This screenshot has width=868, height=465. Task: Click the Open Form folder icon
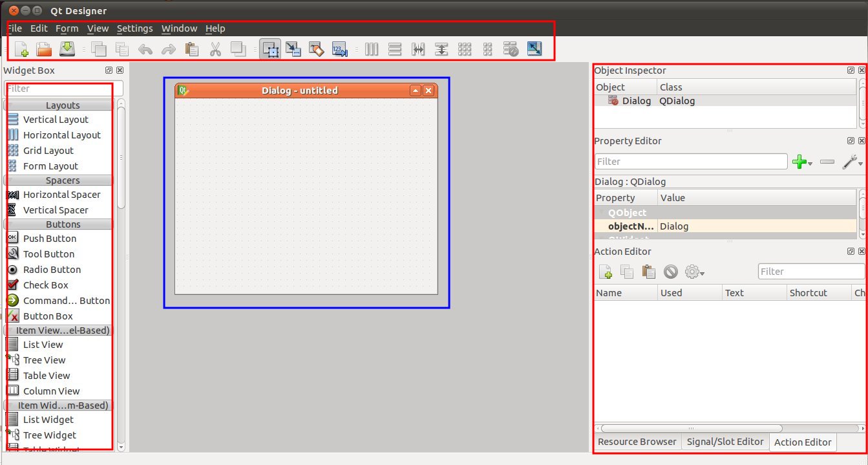click(x=44, y=49)
